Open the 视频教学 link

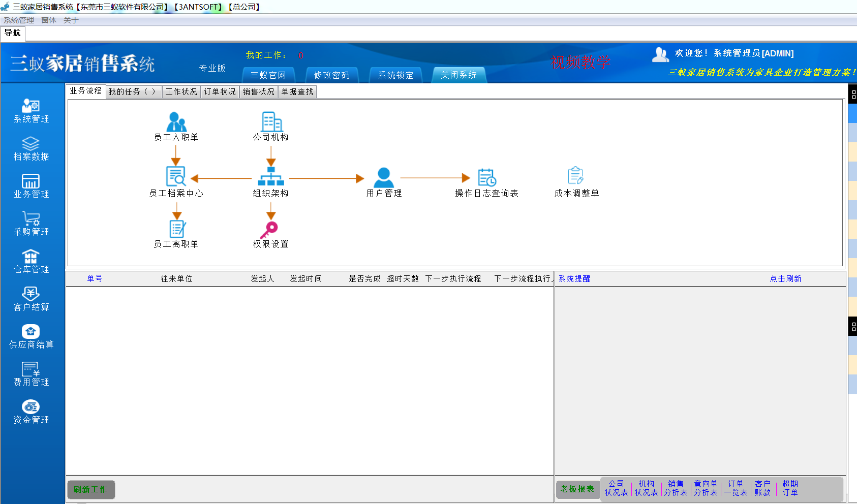[580, 62]
